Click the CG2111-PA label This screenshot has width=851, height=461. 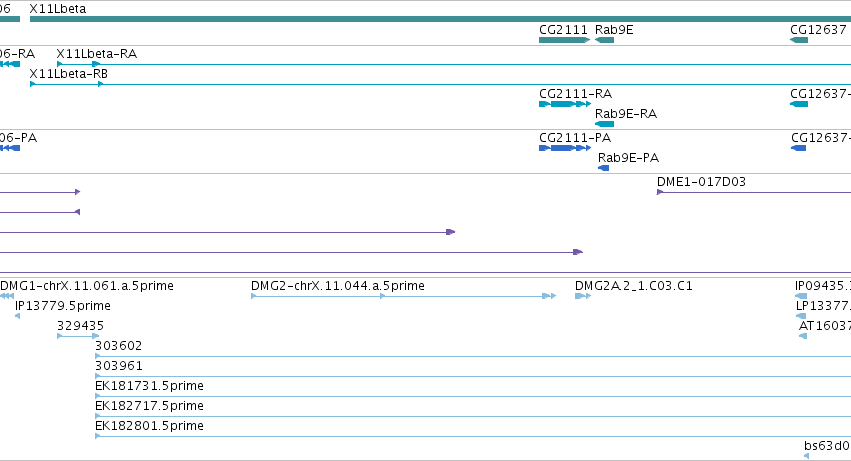click(575, 138)
